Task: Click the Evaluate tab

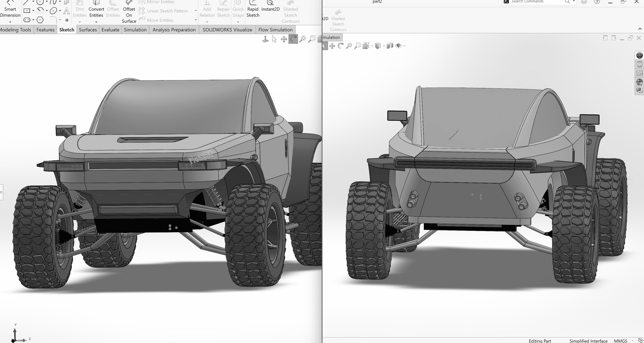Action: pos(110,30)
